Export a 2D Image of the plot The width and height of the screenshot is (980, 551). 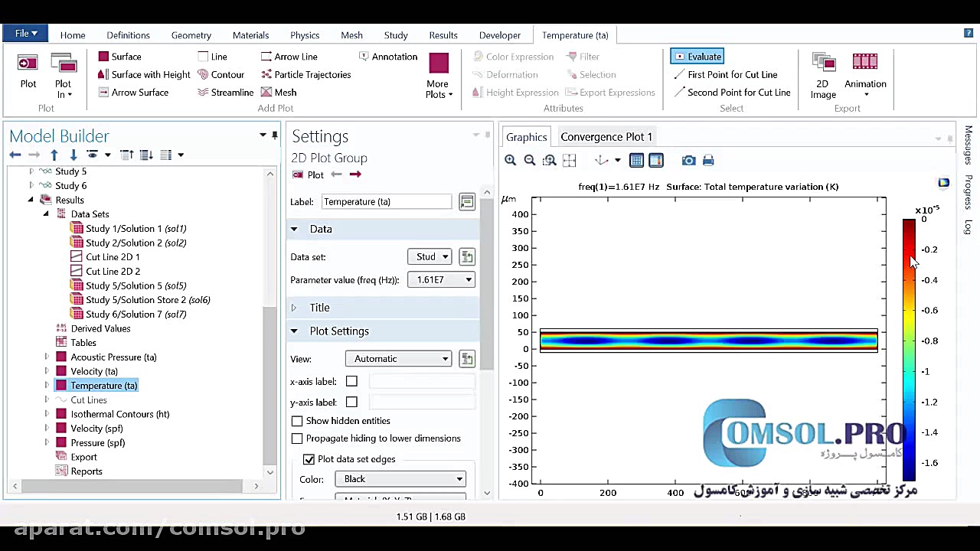823,75
